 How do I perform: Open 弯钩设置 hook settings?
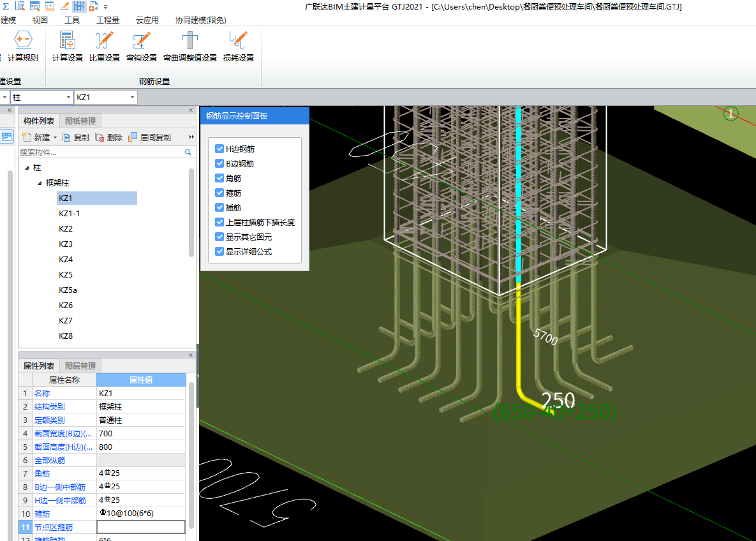[x=142, y=47]
